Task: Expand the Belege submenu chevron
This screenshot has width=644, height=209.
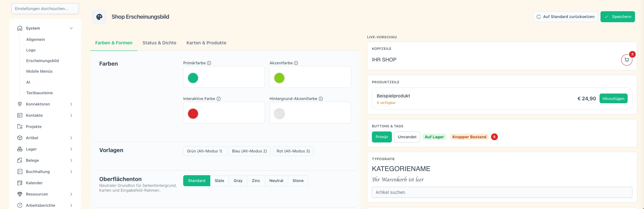Action: (71, 160)
